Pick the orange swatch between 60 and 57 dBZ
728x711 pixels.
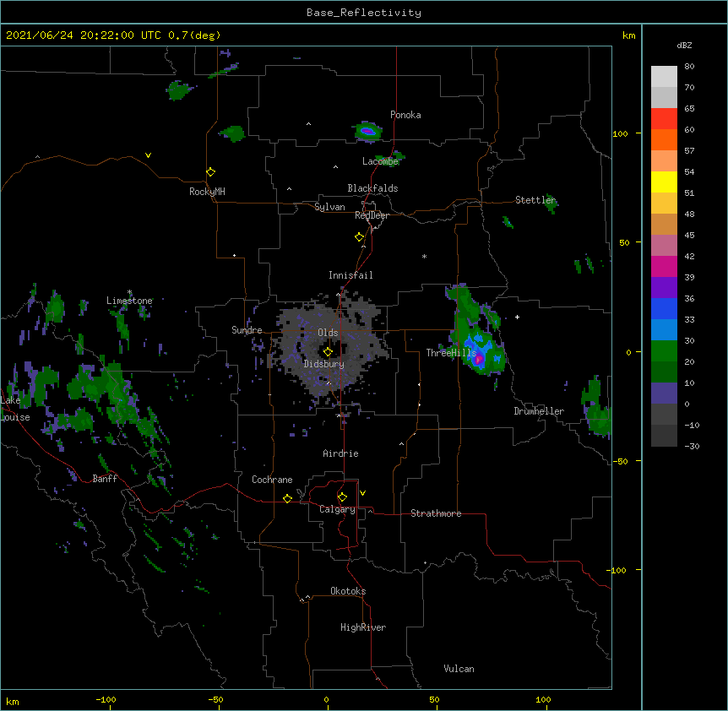pos(664,139)
